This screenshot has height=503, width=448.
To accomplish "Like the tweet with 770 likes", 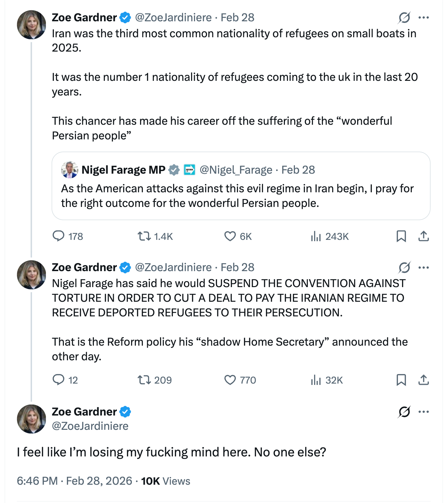I will coord(230,380).
